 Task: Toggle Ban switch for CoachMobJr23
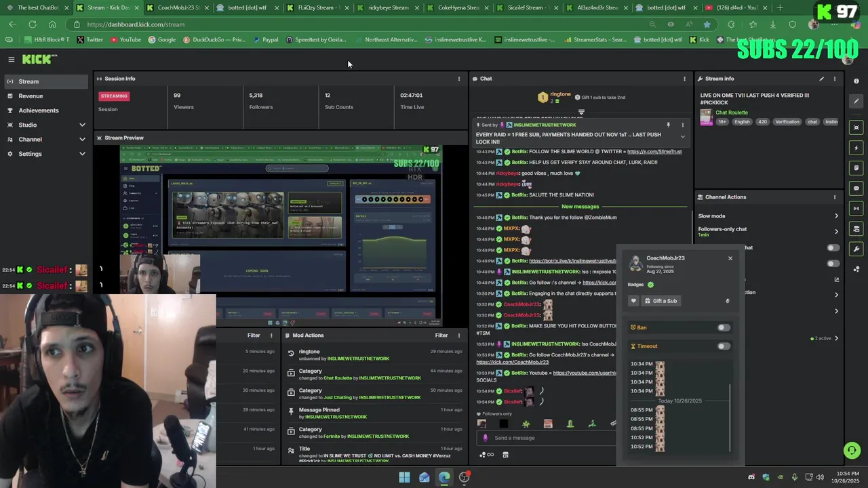tap(724, 327)
